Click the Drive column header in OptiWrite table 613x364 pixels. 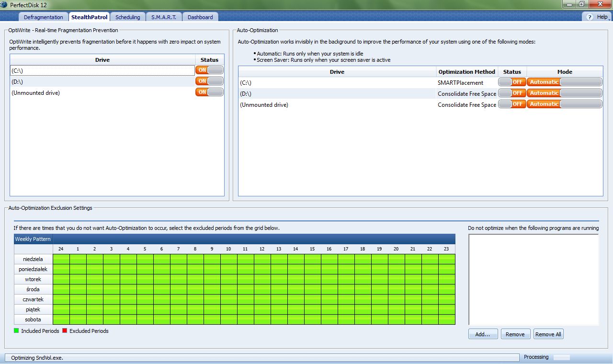pyautogui.click(x=102, y=60)
